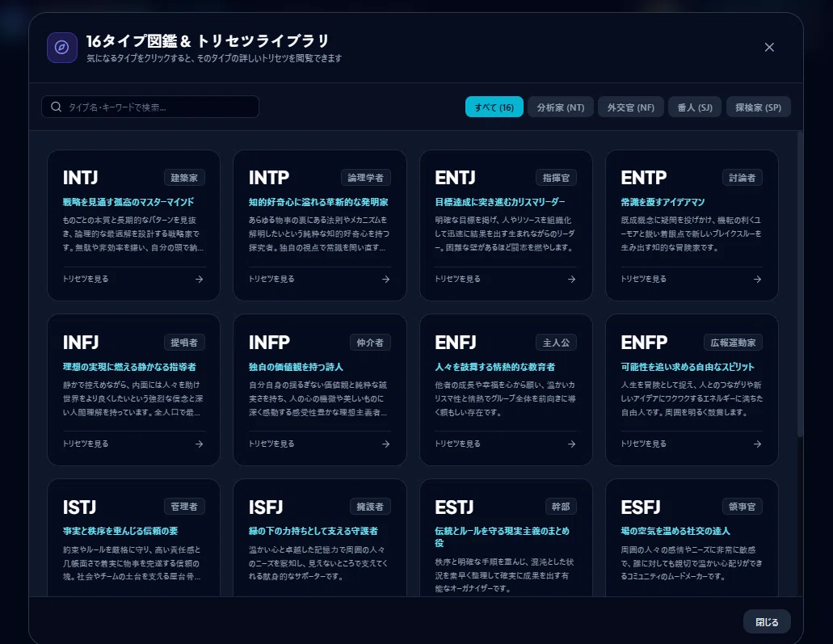Open トリセツを見る link on ENFJ card

(457, 444)
